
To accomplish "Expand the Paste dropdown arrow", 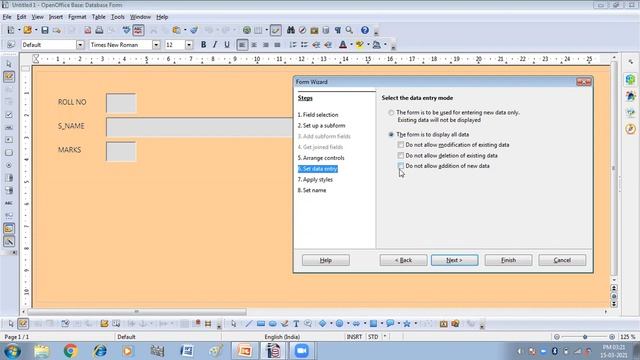I will click(185, 30).
